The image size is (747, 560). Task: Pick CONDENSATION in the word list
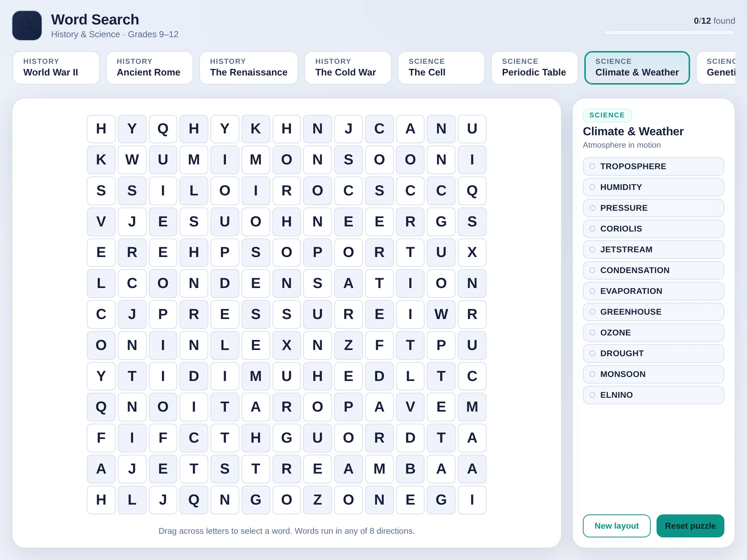pos(654,270)
